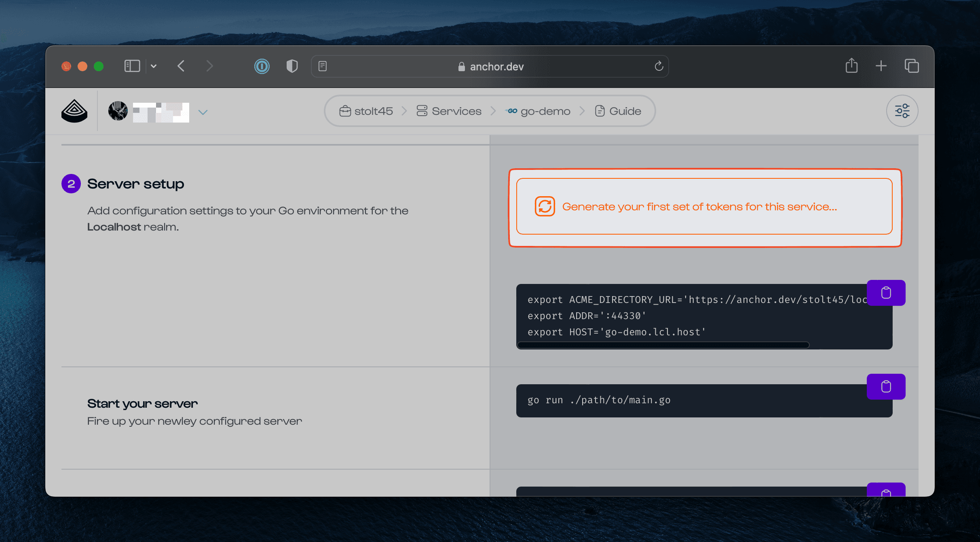The width and height of the screenshot is (980, 542).
Task: Generate your first set of tokens
Action: point(704,207)
